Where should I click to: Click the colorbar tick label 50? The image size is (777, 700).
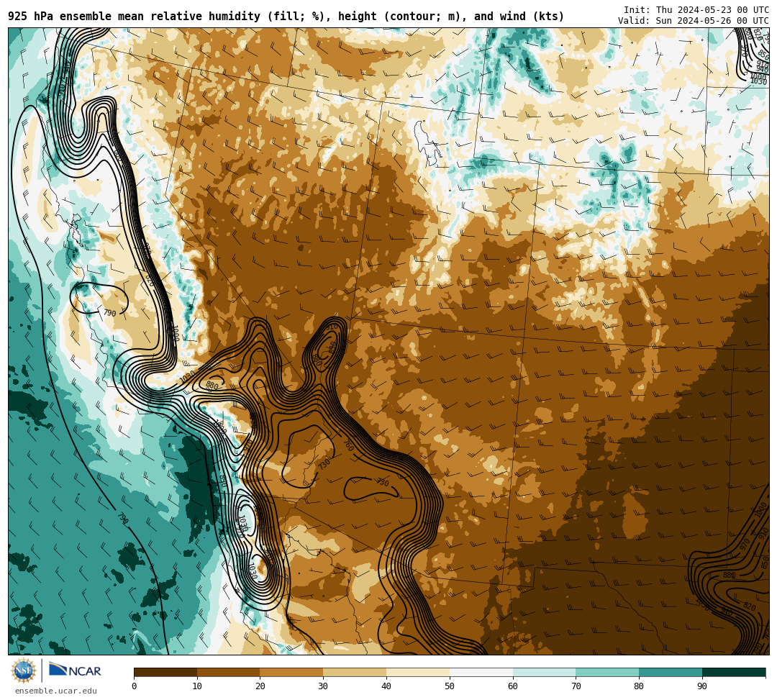click(450, 686)
